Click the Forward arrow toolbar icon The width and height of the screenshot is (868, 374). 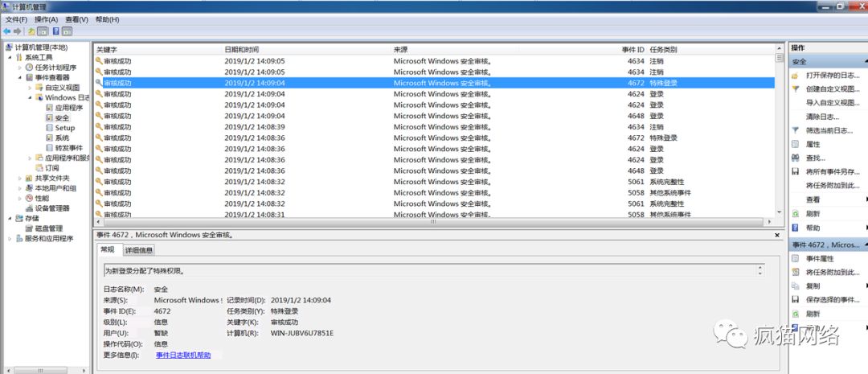click(17, 31)
